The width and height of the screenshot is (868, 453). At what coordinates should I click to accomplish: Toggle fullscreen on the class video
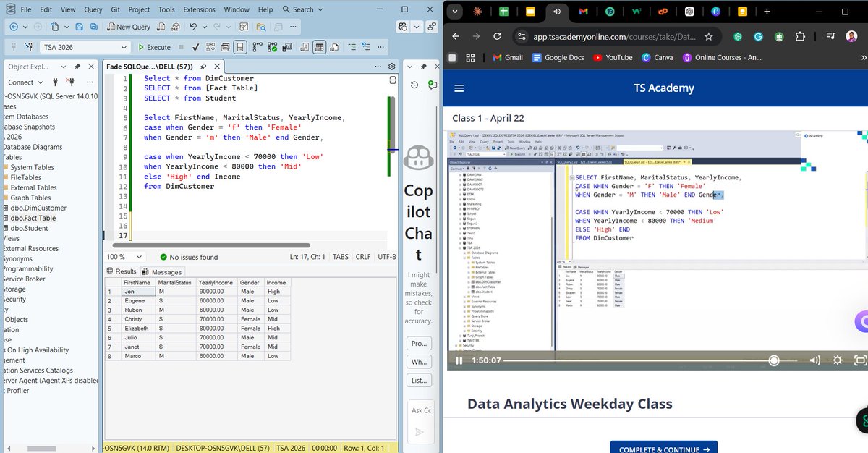coord(860,360)
